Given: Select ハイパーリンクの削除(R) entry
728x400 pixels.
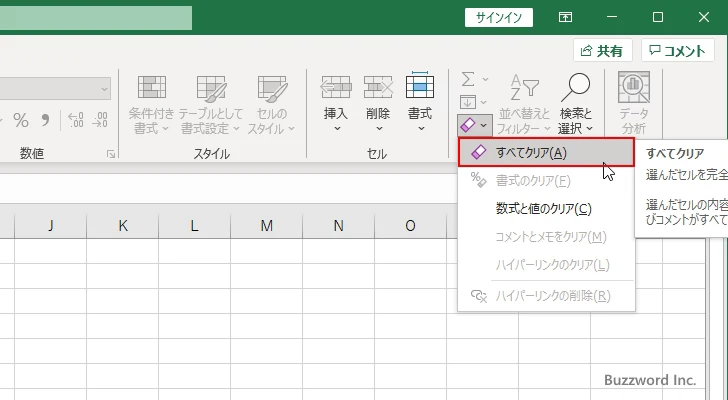Looking at the screenshot, I should 546,296.
